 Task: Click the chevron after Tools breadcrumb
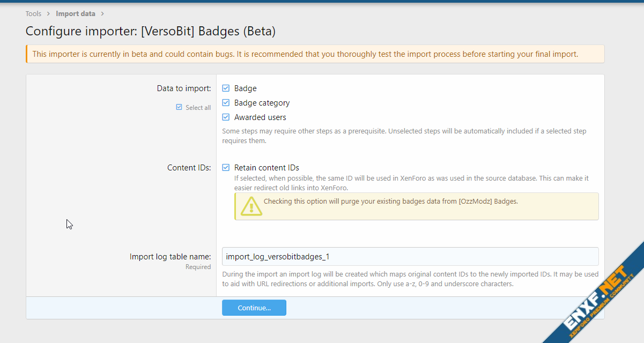(x=48, y=14)
